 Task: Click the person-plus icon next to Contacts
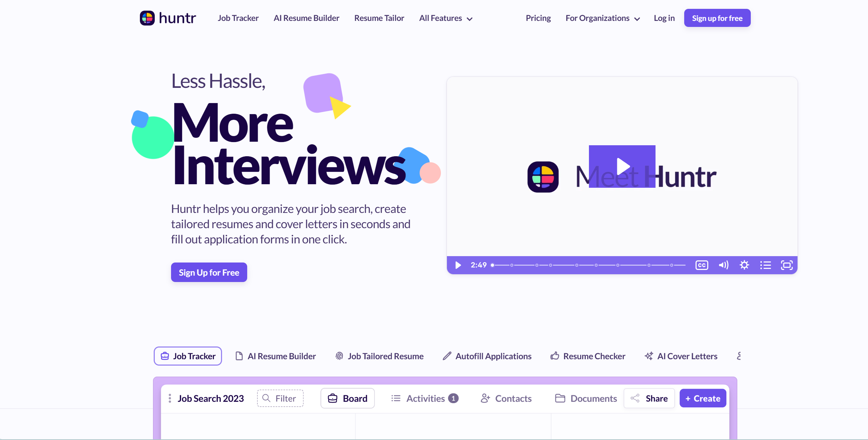[x=485, y=399]
